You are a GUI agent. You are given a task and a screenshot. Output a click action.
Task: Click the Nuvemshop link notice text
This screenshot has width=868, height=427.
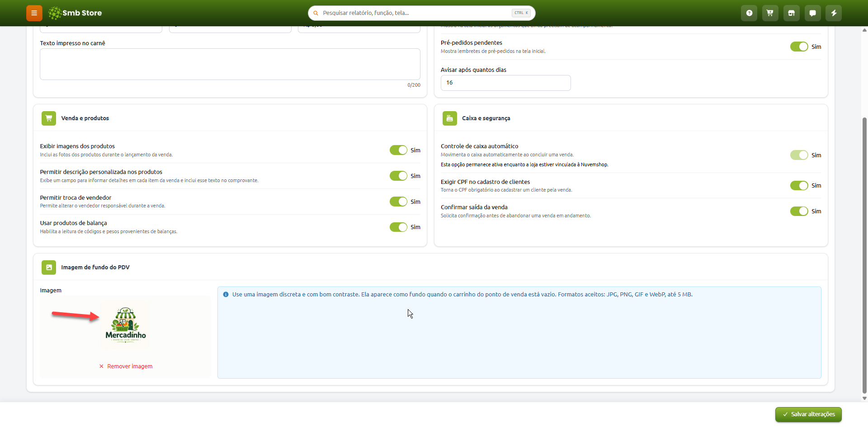[524, 165]
